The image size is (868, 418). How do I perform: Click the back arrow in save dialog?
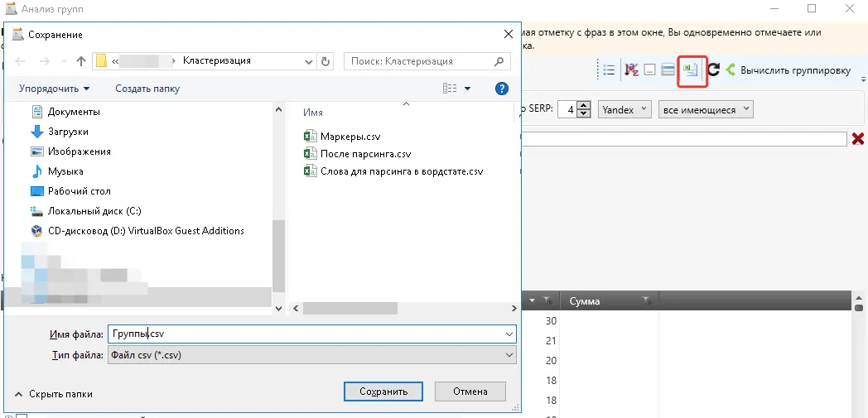tap(20, 61)
